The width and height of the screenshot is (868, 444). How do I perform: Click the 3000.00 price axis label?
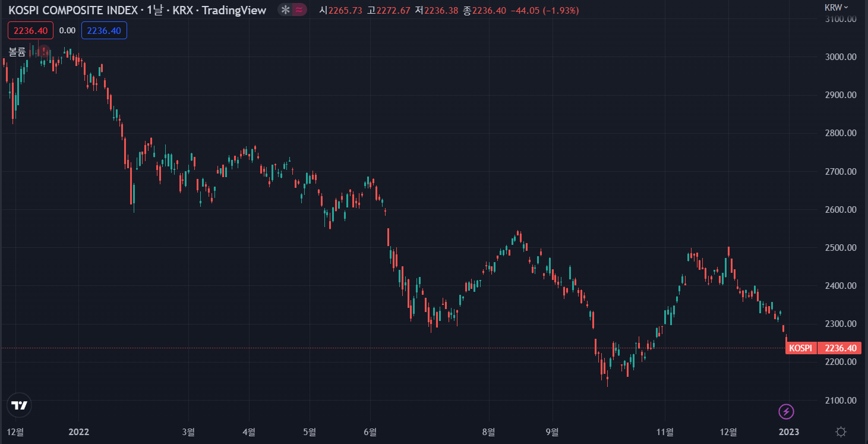click(x=839, y=57)
